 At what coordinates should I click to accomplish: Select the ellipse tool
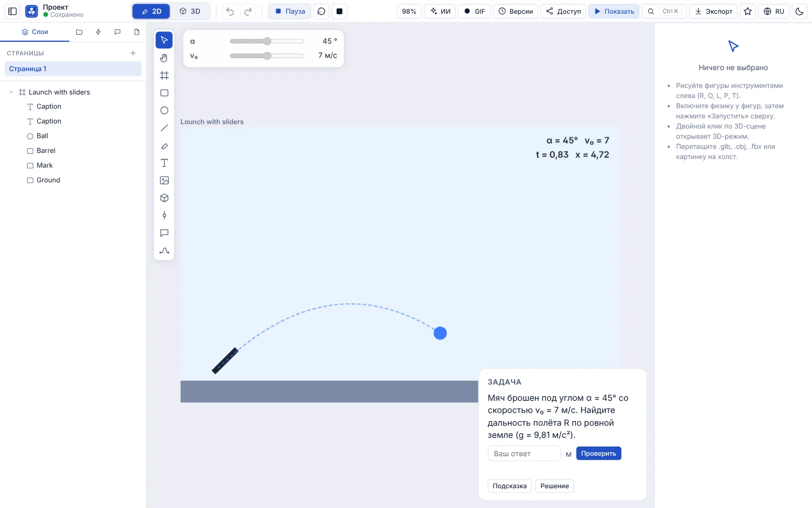click(x=164, y=110)
